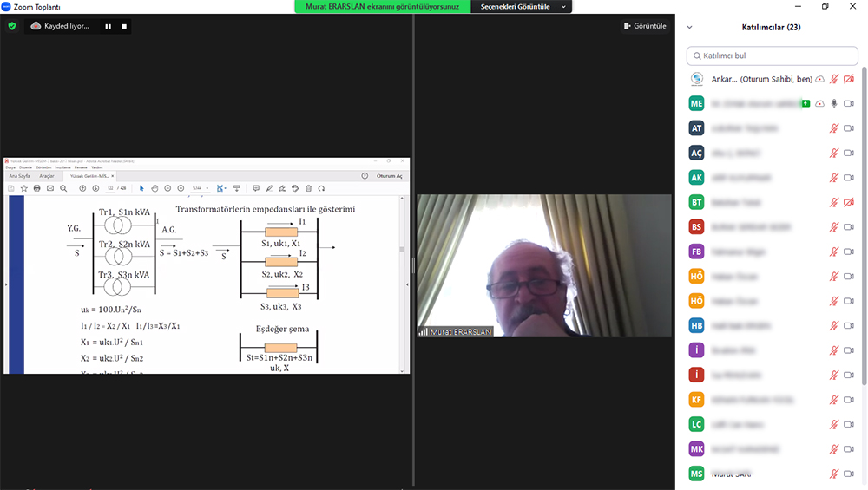Image resolution: width=868 pixels, height=490 pixels.
Task: Toggle the video icon for participant AÇ
Action: [849, 154]
